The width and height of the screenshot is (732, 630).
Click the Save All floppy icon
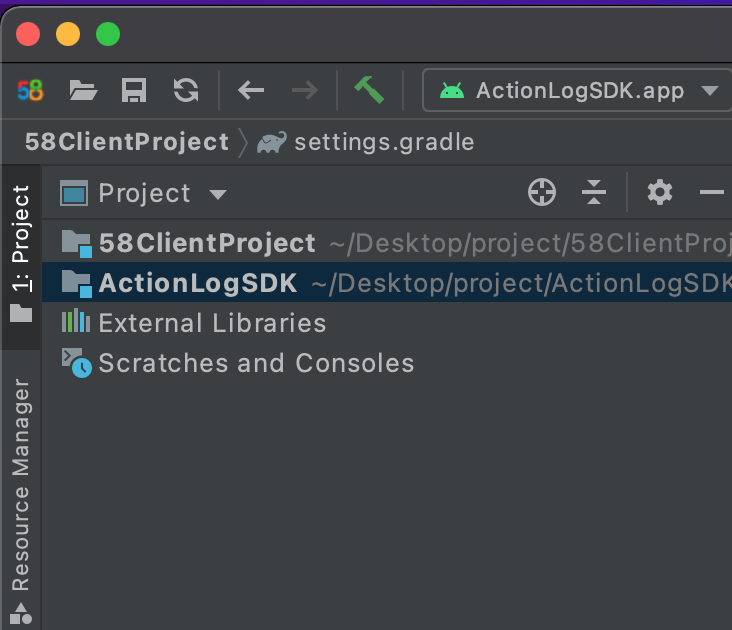pyautogui.click(x=134, y=91)
